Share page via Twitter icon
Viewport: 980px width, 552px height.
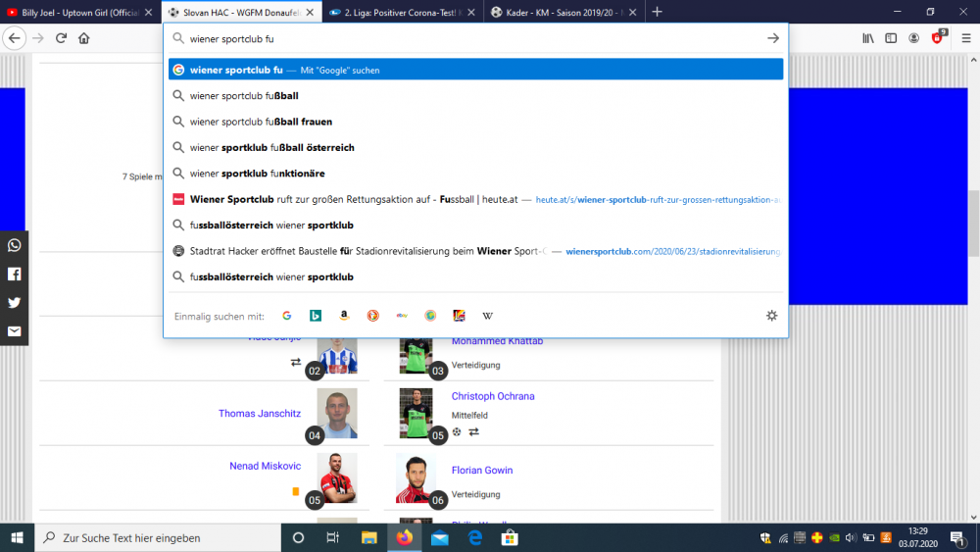[x=14, y=303]
